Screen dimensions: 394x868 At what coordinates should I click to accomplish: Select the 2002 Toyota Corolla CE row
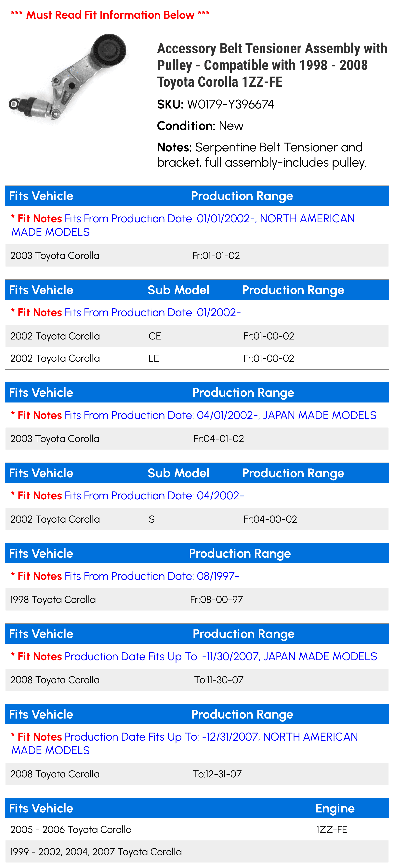tap(197, 336)
